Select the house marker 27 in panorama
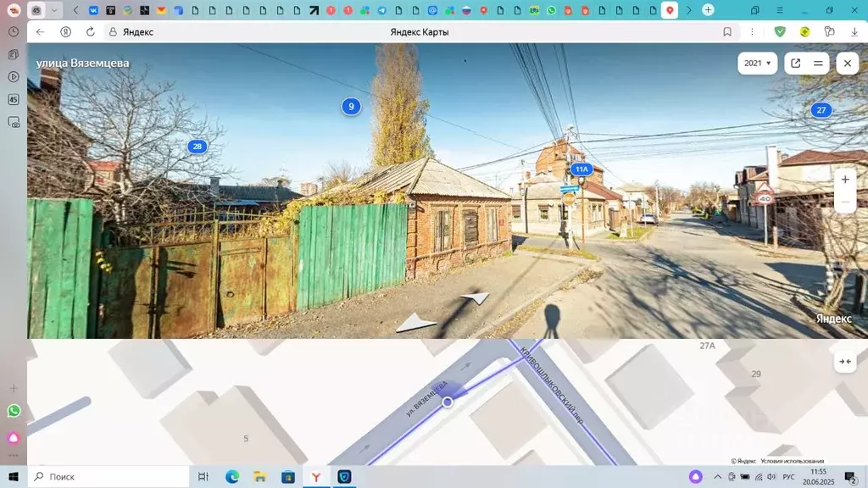Screen dimensions: 868x488 [x=821, y=110]
